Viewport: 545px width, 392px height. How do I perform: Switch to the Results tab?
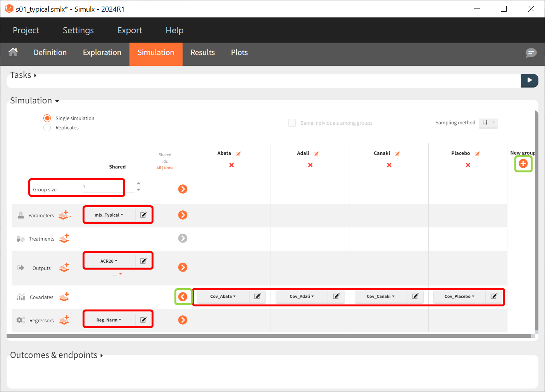[202, 53]
